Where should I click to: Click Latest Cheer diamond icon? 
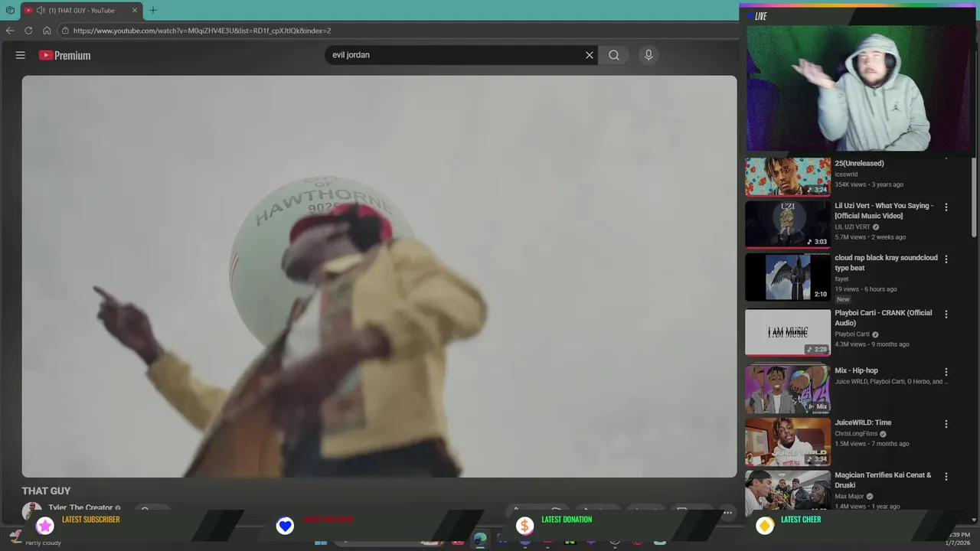764,526
